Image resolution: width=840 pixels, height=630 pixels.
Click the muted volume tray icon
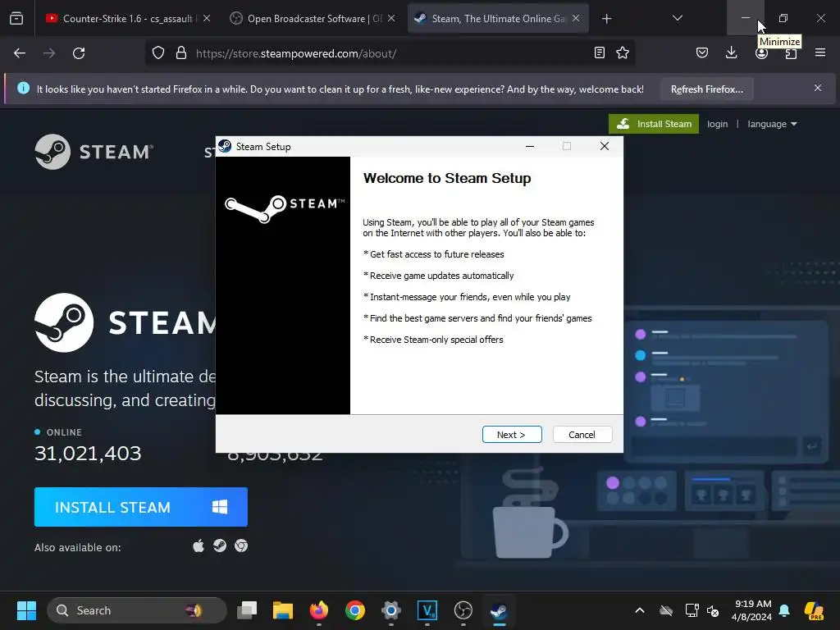pos(713,610)
